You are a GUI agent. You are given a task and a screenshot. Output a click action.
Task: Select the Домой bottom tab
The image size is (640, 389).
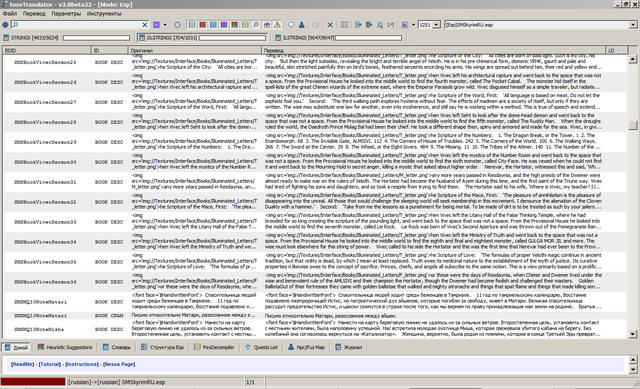16,347
